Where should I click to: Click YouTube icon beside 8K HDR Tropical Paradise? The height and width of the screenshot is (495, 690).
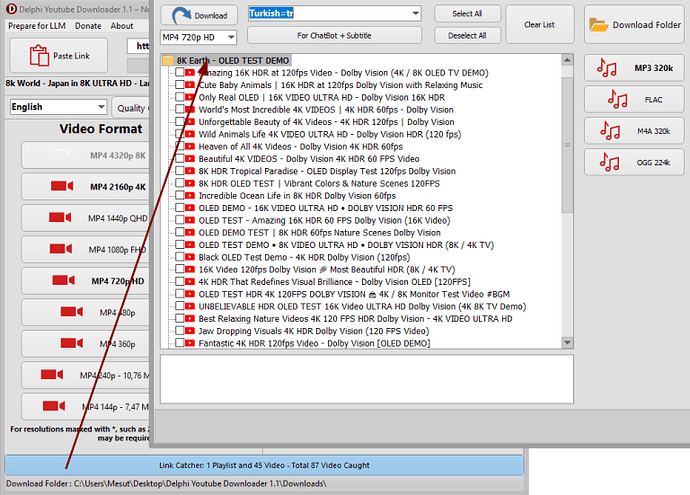(x=190, y=171)
